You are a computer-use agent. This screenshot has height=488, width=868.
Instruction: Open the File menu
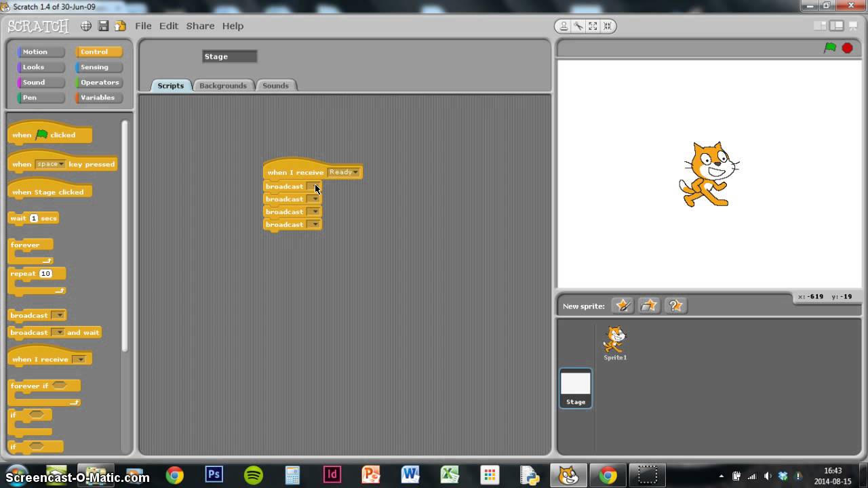point(143,26)
